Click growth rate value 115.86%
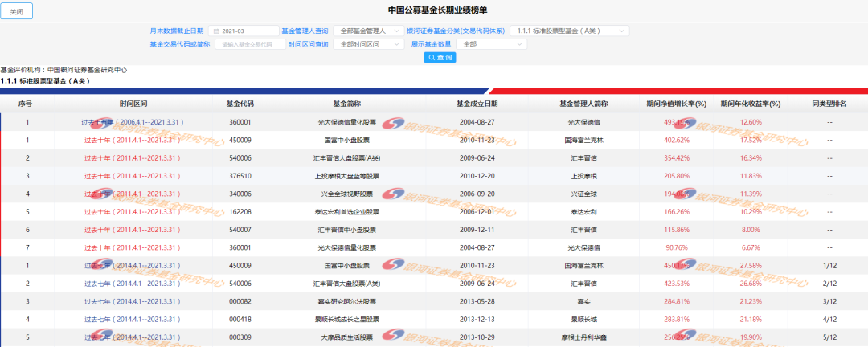Image resolution: width=868 pixels, height=347 pixels. click(677, 230)
